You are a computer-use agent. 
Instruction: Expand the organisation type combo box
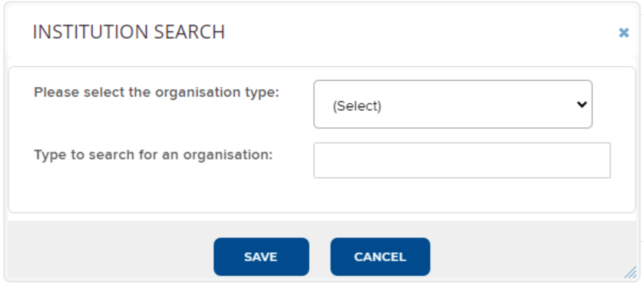coord(452,105)
